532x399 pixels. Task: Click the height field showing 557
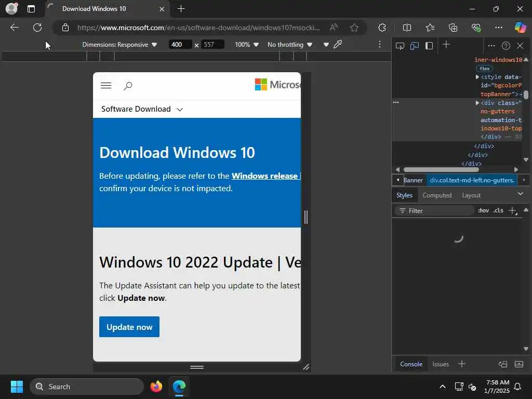212,45
